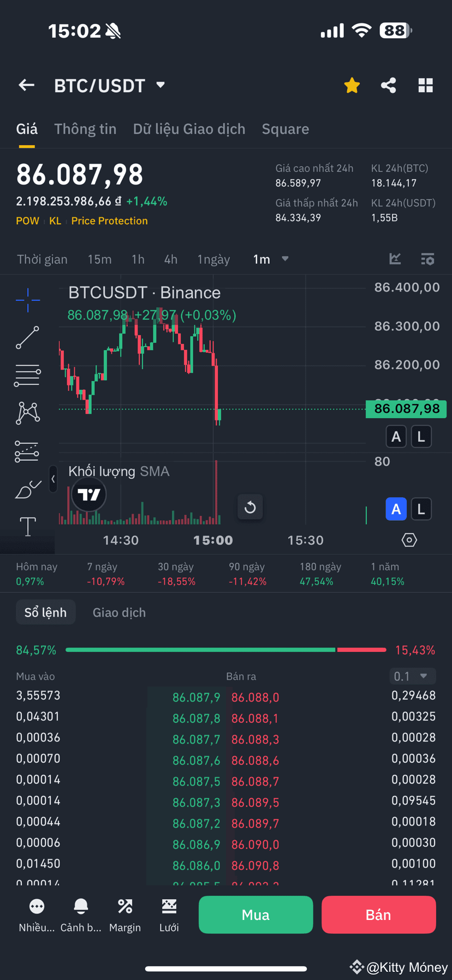Open the Square tab

pyautogui.click(x=286, y=129)
